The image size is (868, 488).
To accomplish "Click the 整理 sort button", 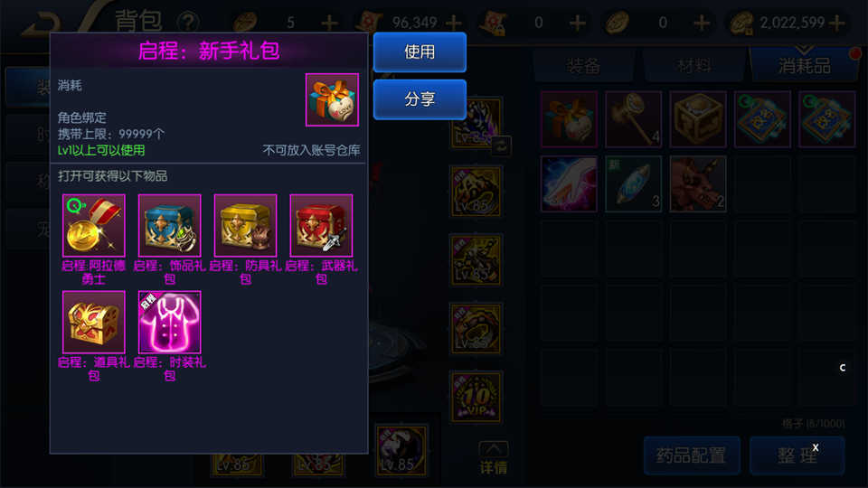I will [x=797, y=455].
